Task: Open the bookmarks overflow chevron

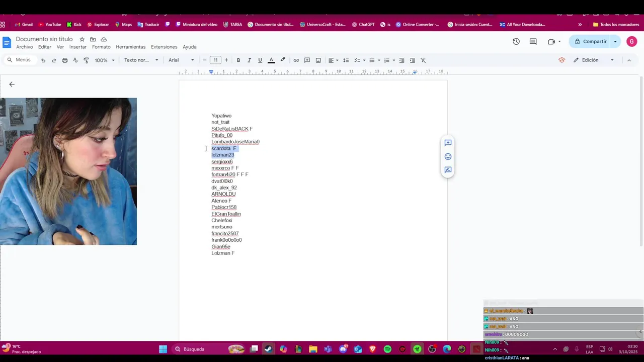Action: pos(580,24)
